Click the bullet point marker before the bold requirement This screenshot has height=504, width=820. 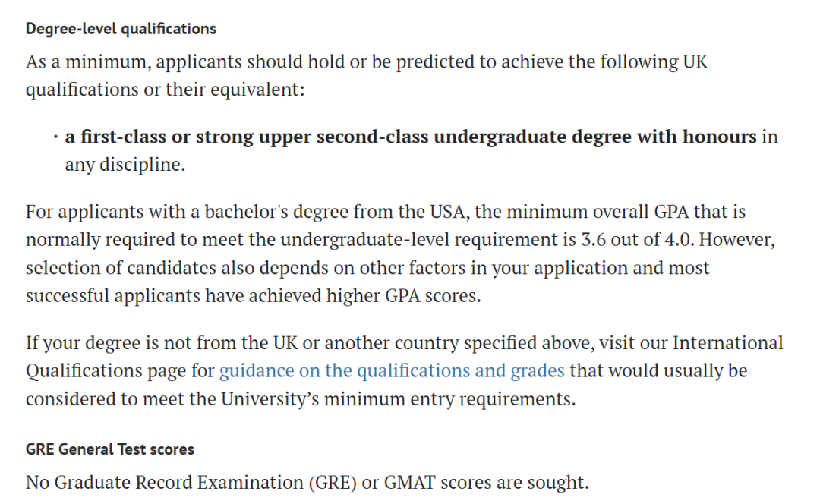pyautogui.click(x=55, y=137)
